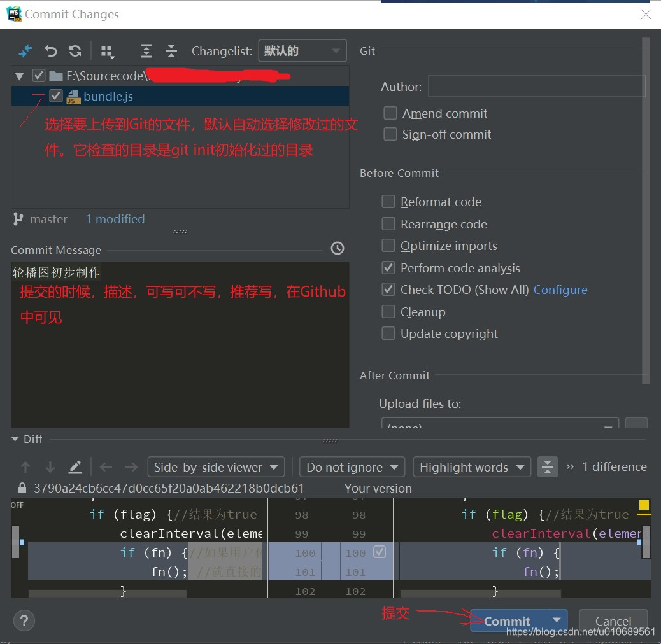Viewport: 661px width, 644px height.
Task: Disable Perform code analysis checkbox
Action: [x=388, y=267]
